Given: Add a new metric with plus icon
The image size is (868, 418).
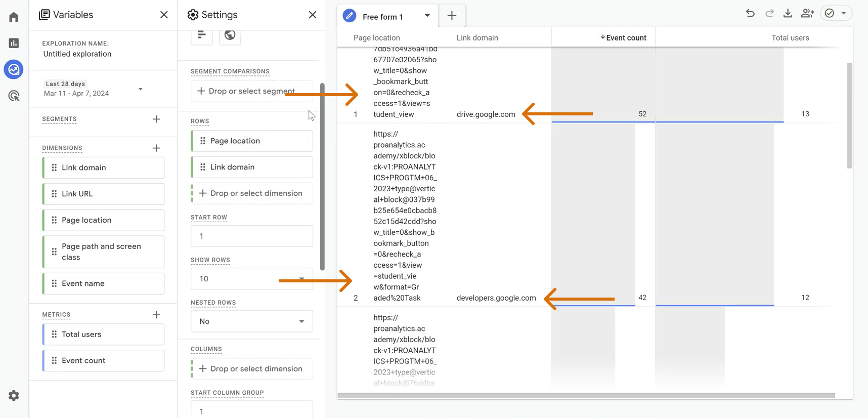Looking at the screenshot, I should click(156, 315).
